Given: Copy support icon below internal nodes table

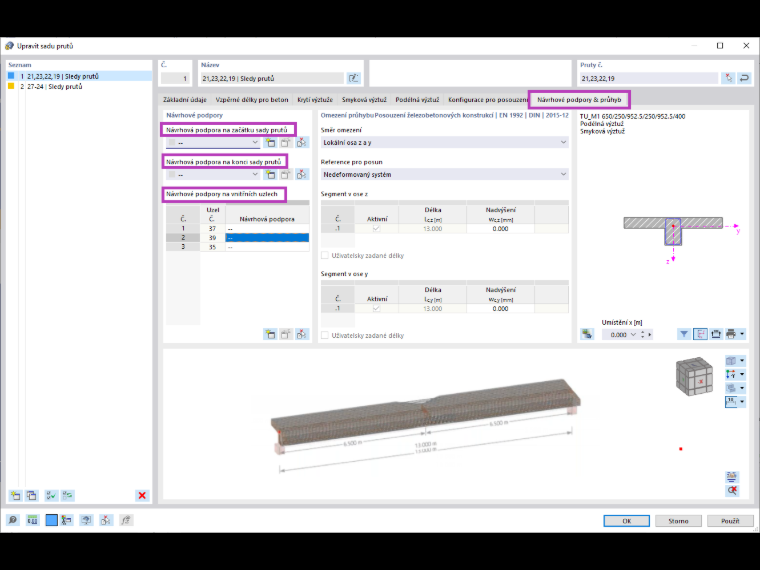Looking at the screenshot, I should (285, 334).
